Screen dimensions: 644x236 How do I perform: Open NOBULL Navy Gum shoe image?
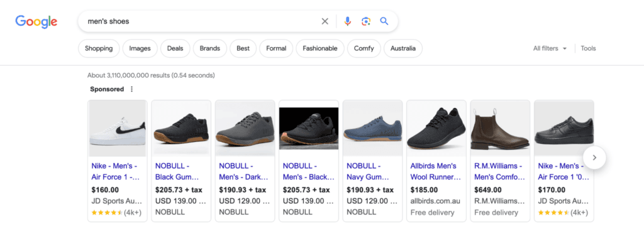coord(372,128)
